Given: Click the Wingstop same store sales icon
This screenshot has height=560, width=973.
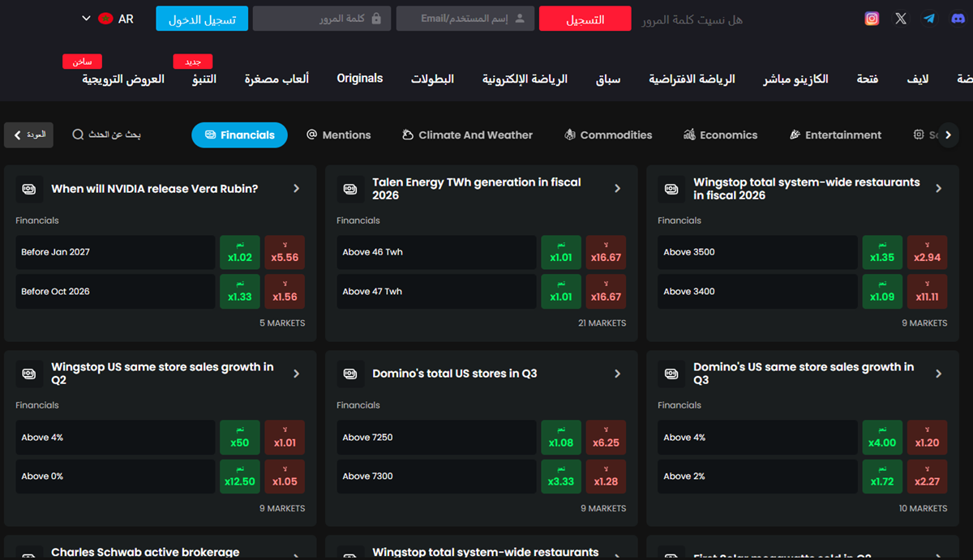Looking at the screenshot, I should coord(29,374).
